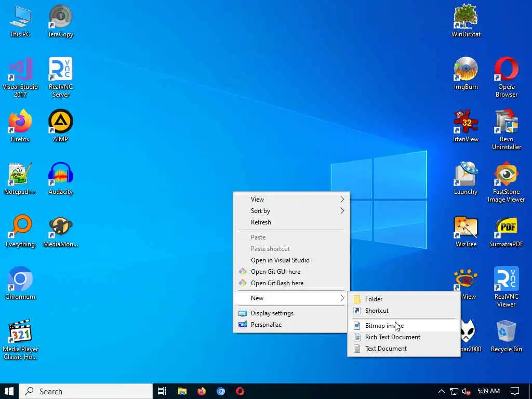Image resolution: width=532 pixels, height=399 pixels.
Task: Select the Recycle Bin icon
Action: pos(506,336)
